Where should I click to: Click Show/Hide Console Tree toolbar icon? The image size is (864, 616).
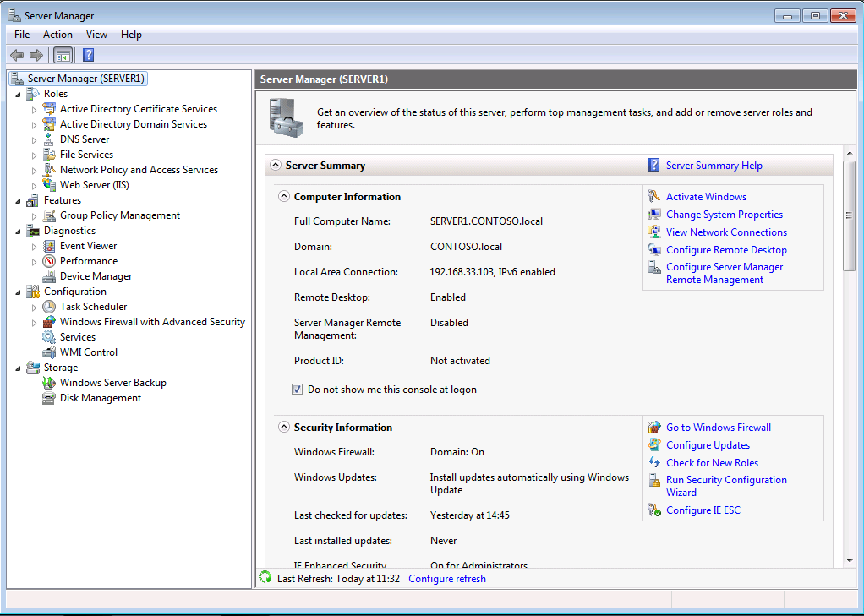pyautogui.click(x=63, y=55)
